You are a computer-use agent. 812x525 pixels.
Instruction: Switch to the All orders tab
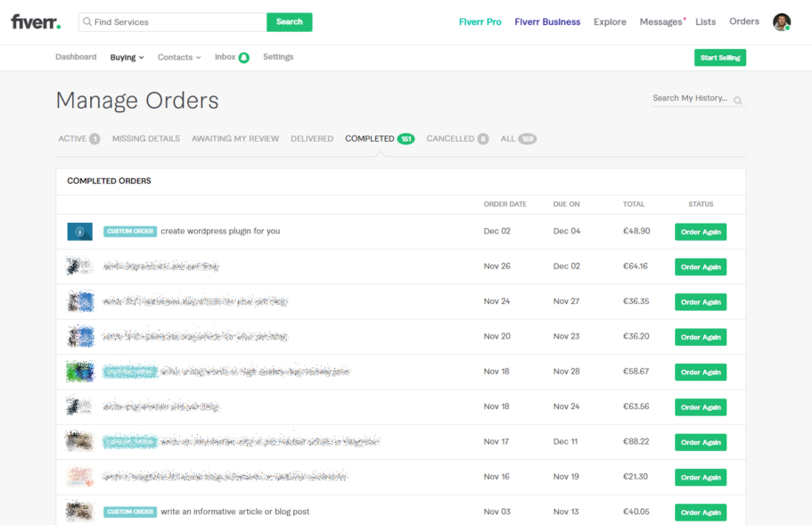(519, 139)
